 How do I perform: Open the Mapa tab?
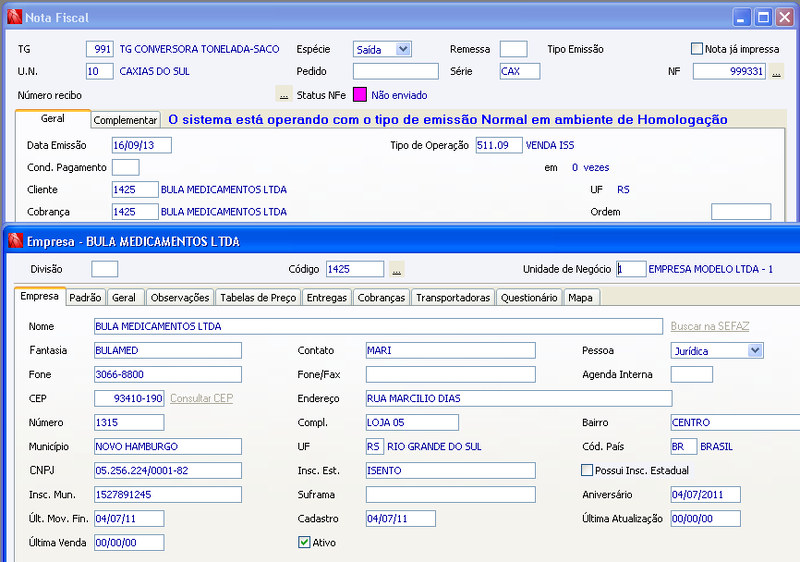(581, 298)
